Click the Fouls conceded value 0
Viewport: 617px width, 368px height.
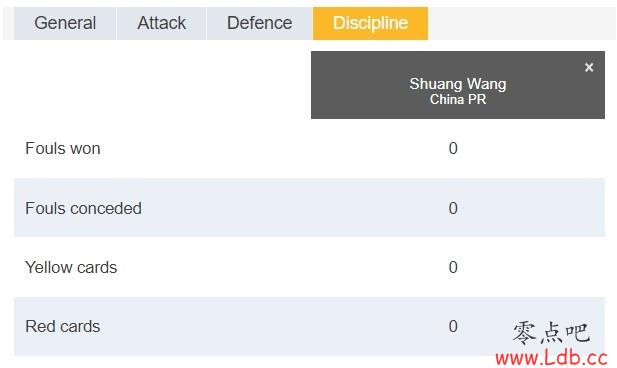453,208
